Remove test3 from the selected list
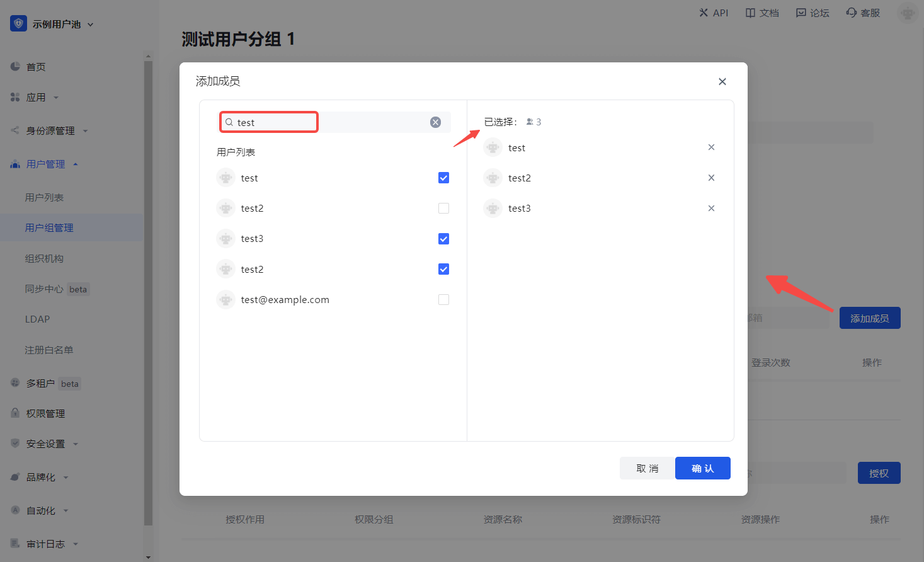Screen dimensions: 924x562 click(x=711, y=209)
